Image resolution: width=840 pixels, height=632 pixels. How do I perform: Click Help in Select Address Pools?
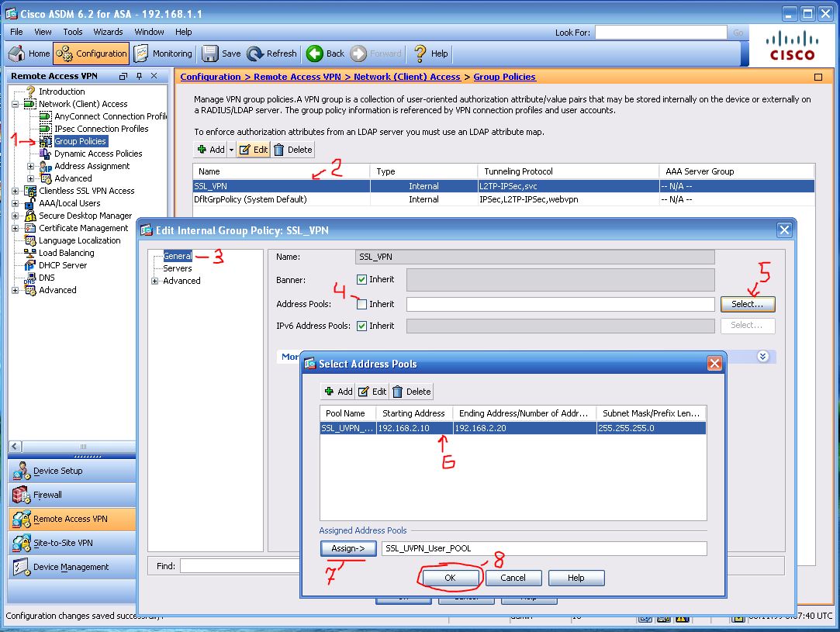576,578
